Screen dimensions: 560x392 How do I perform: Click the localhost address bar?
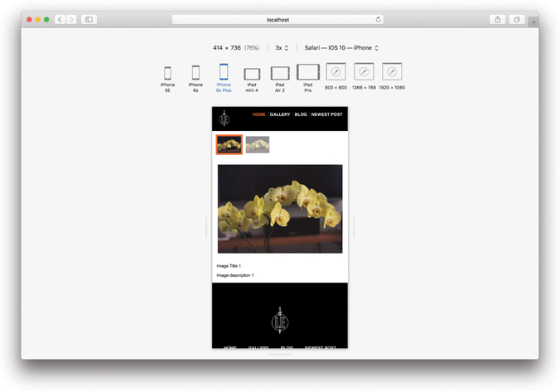[x=278, y=19]
